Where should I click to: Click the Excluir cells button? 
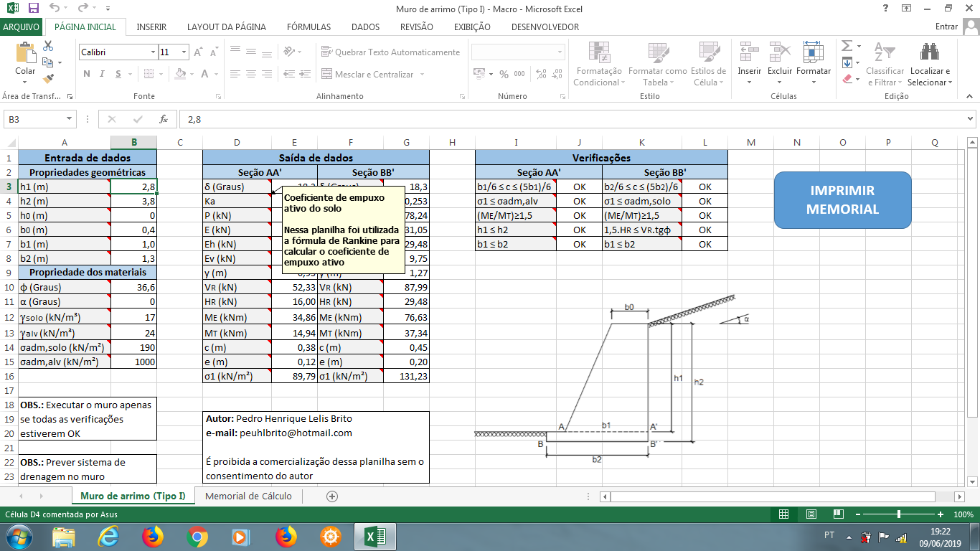coord(780,64)
